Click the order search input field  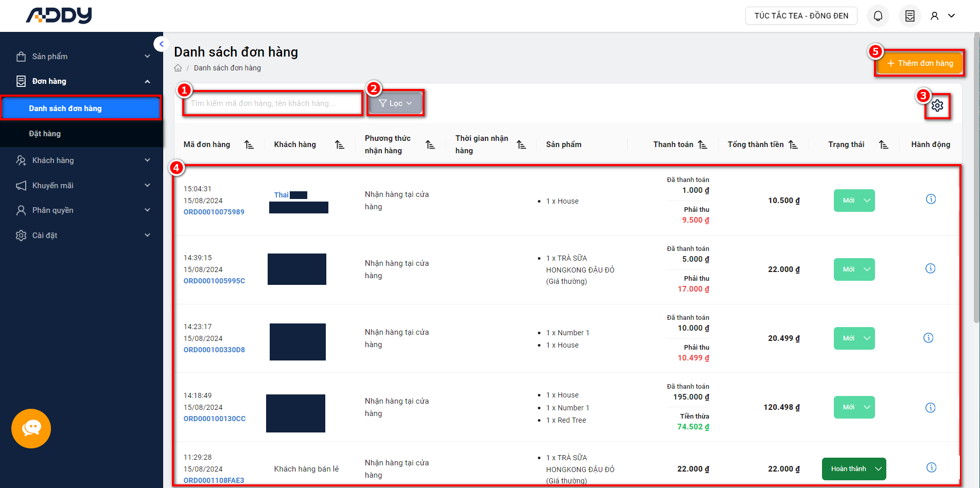(273, 103)
